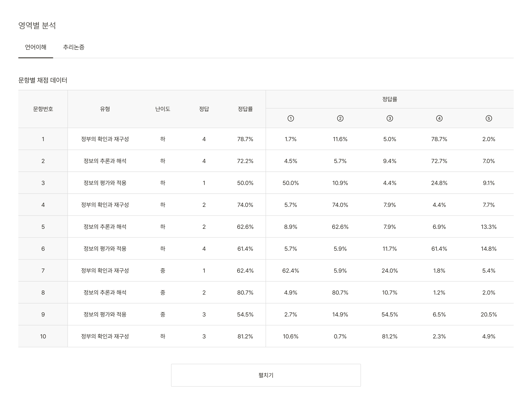The width and height of the screenshot is (532, 405).
Task: Click the 난이도 column header
Action: [x=163, y=109]
